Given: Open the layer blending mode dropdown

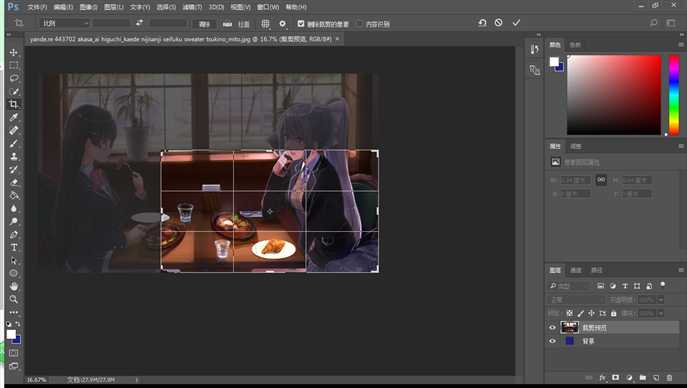Looking at the screenshot, I should point(576,300).
